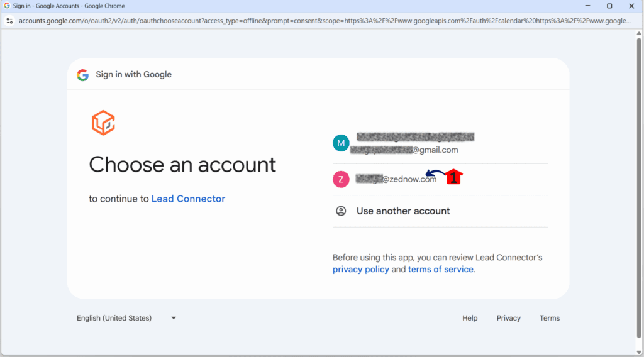Open the terms of service link
Screen dimensions: 644x357
click(x=440, y=270)
